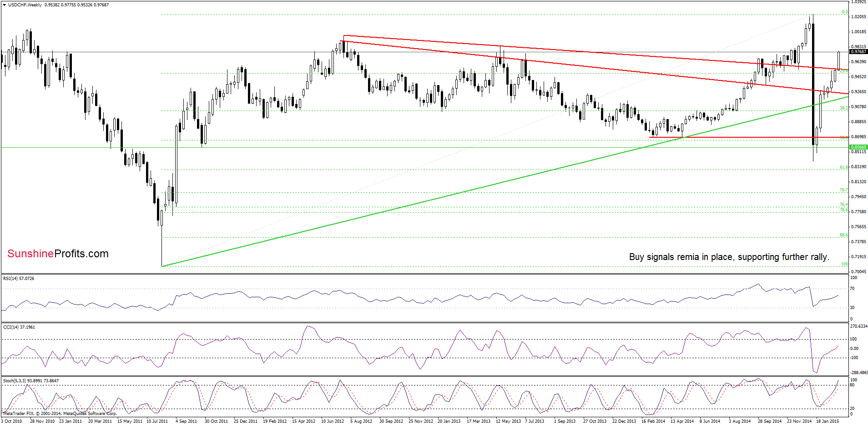Click the 0.92650 price axis label
The height and width of the screenshot is (425, 868).
tap(858, 92)
